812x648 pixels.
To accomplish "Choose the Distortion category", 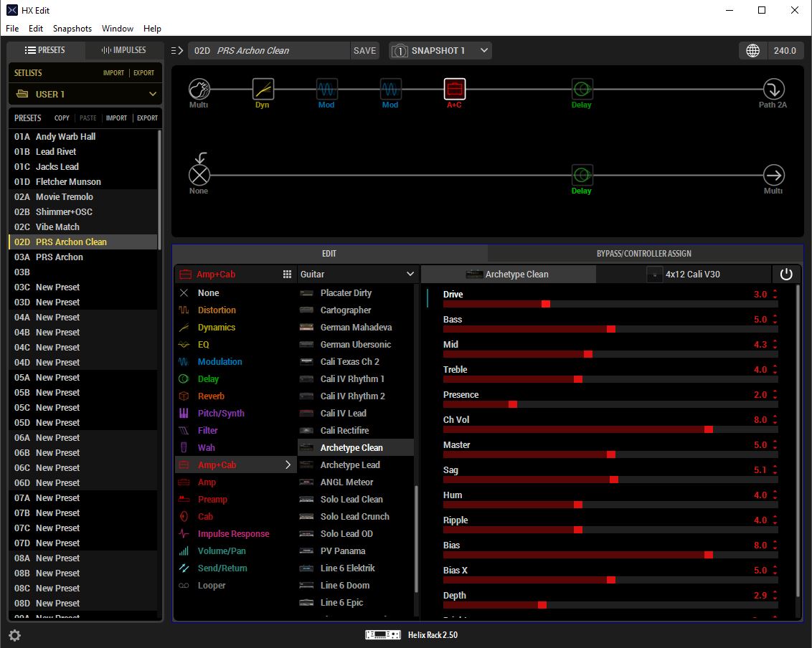I will [235, 310].
